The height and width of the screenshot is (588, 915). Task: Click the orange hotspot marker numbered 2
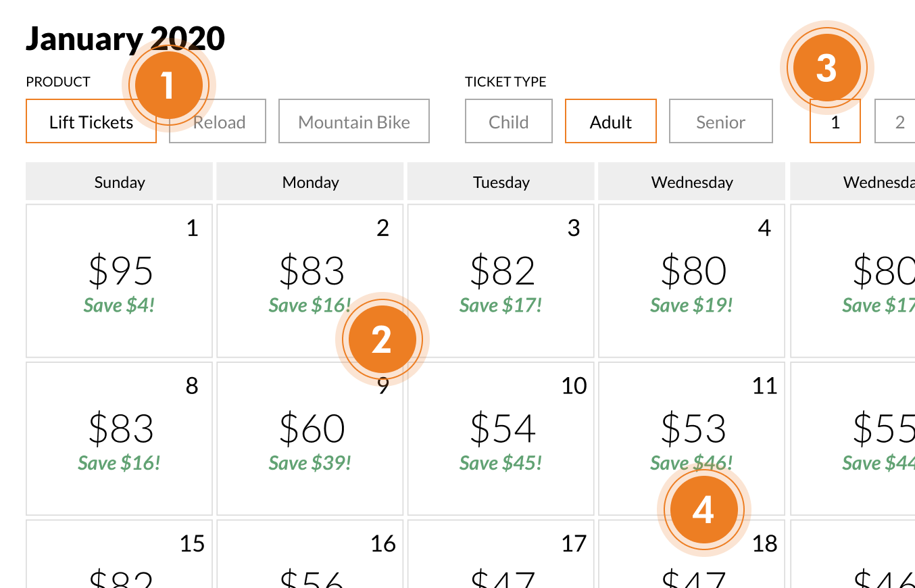[x=382, y=339]
